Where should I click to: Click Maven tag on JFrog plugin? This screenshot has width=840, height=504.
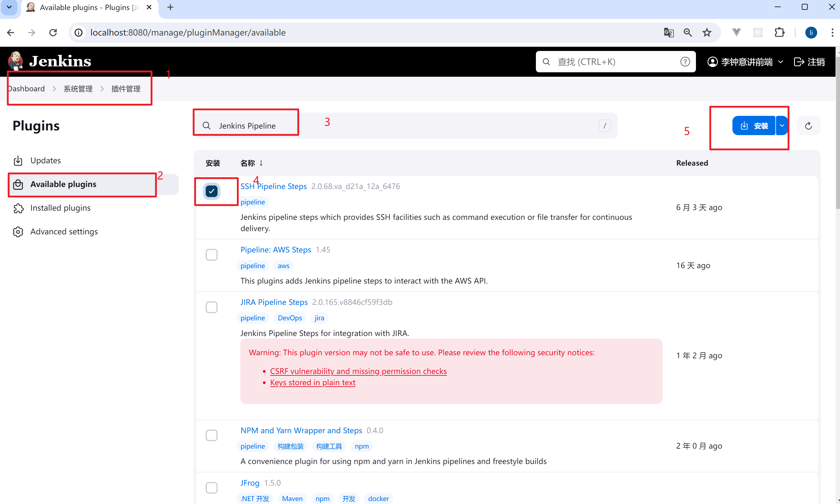(292, 499)
